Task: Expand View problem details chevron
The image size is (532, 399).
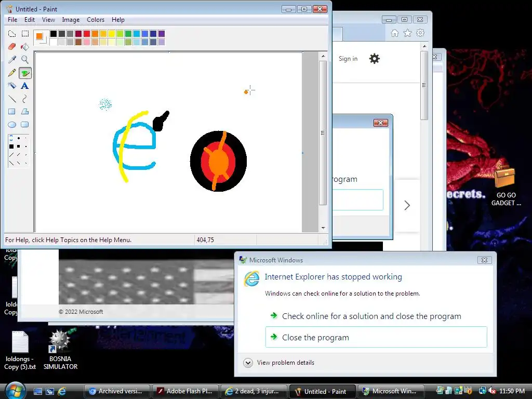Action: click(x=248, y=363)
